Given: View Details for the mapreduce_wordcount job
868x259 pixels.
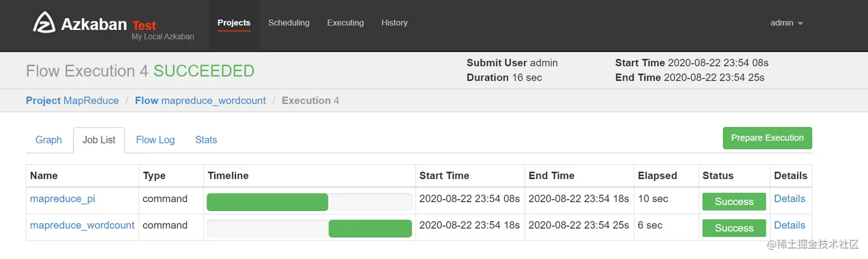Looking at the screenshot, I should (x=789, y=225).
